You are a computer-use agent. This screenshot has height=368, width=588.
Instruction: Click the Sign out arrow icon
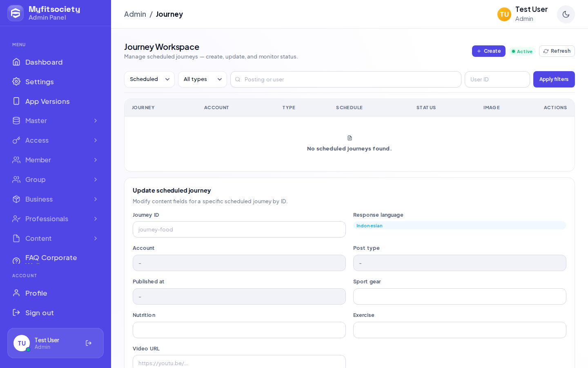16,312
